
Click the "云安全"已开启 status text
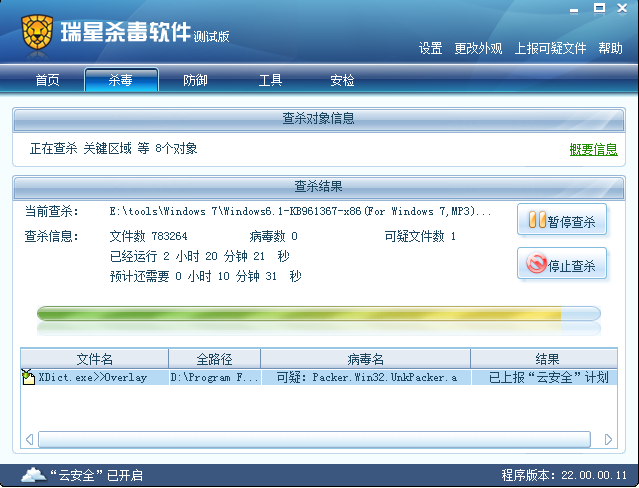(x=96, y=475)
